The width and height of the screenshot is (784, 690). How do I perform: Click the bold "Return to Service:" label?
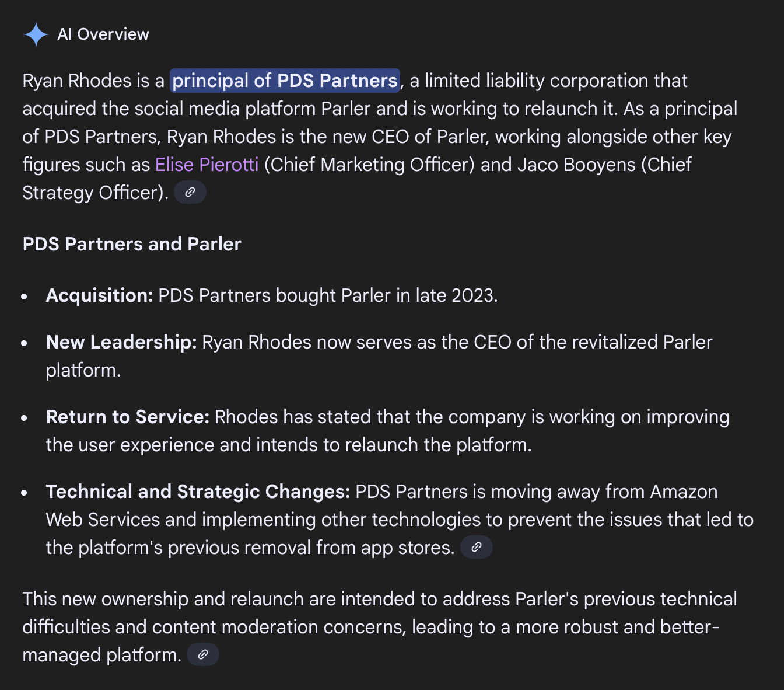[127, 417]
